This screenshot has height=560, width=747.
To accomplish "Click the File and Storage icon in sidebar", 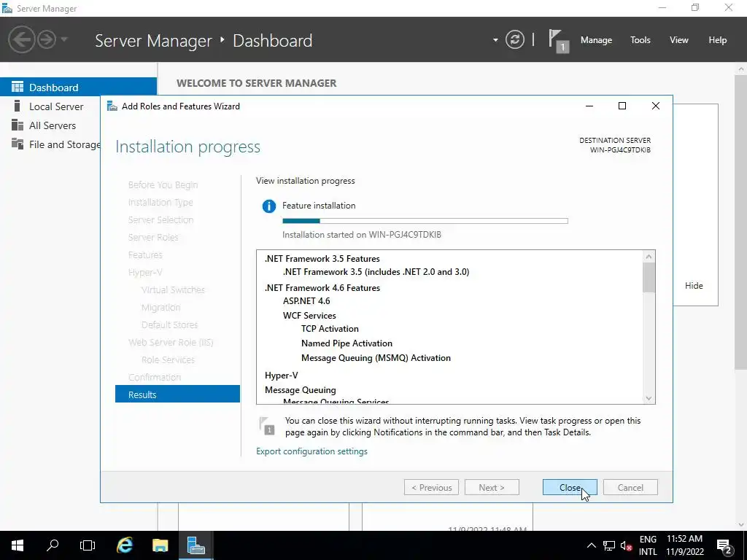I will point(18,144).
